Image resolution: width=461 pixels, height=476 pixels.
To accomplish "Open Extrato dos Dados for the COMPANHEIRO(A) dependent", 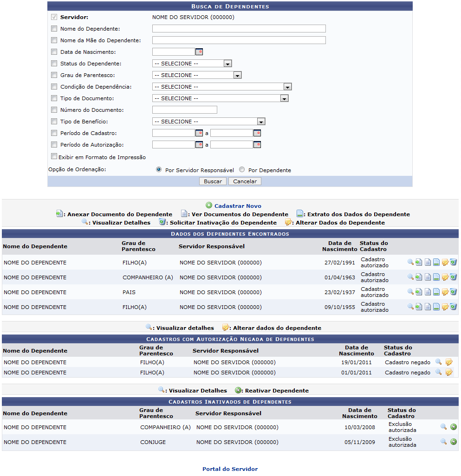I will tap(436, 277).
